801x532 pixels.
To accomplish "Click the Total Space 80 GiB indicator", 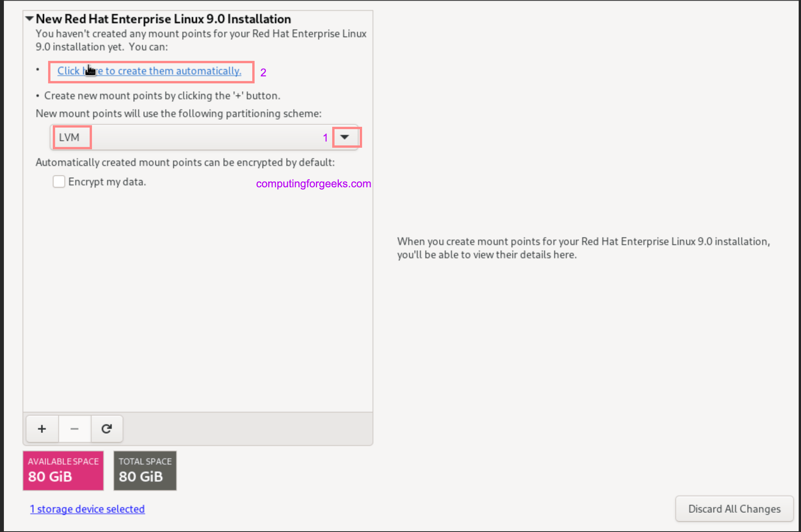I will coord(145,470).
